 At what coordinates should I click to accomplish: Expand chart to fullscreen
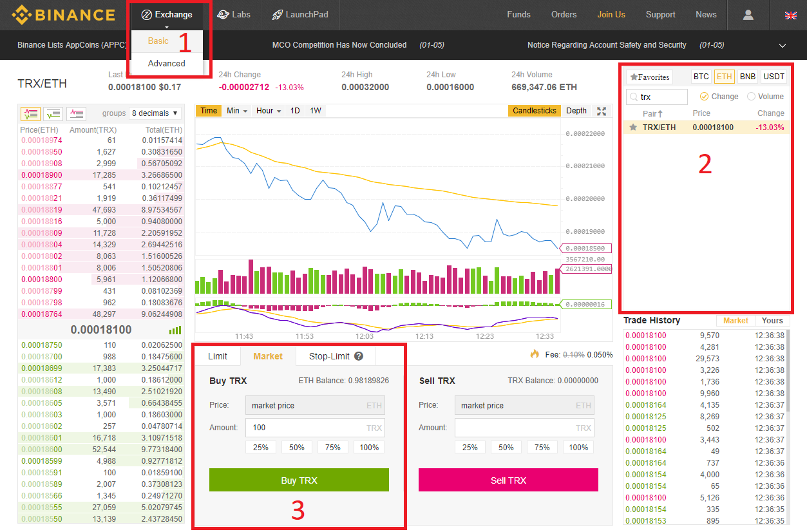tap(602, 111)
